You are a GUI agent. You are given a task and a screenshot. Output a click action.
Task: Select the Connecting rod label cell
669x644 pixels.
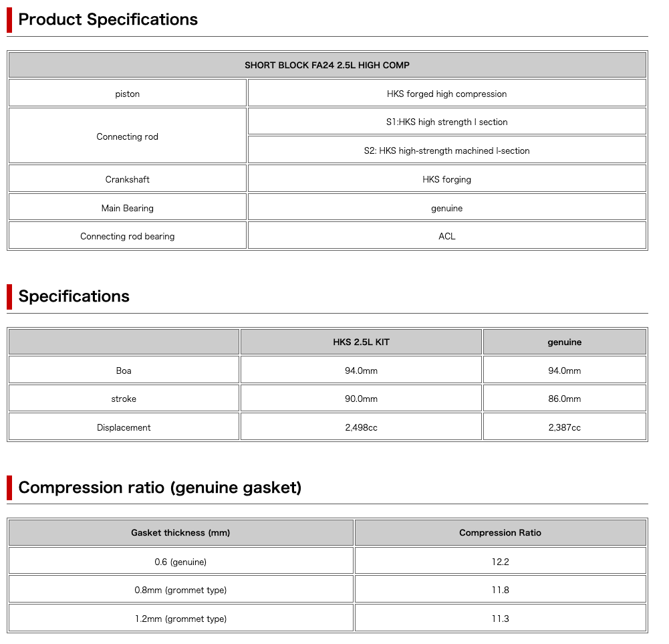click(127, 136)
